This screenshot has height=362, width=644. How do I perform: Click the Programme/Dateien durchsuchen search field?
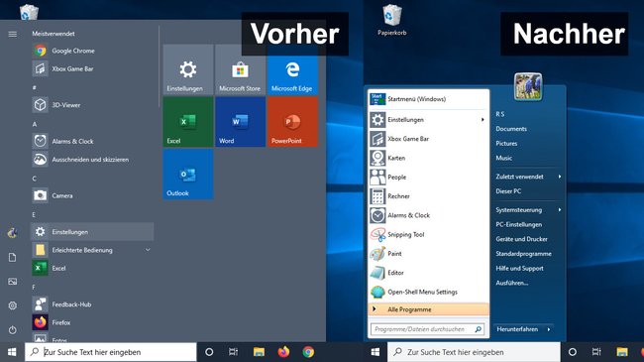coord(428,329)
